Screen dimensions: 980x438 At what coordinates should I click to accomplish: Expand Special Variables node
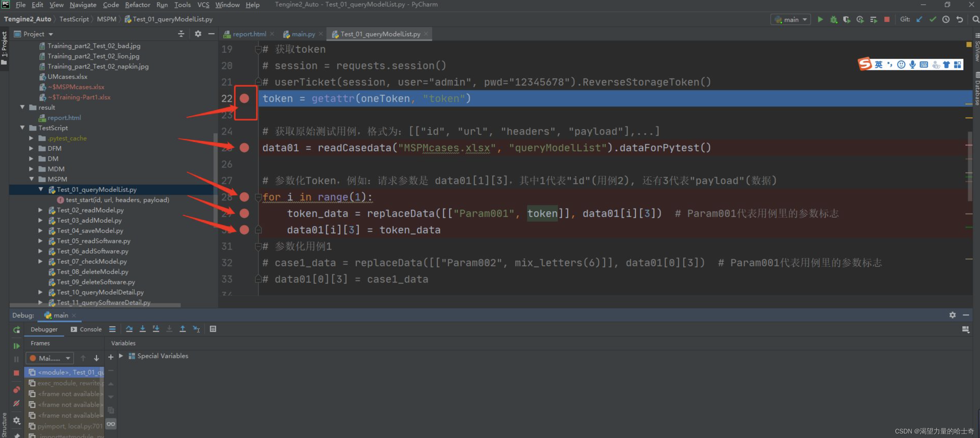(121, 356)
